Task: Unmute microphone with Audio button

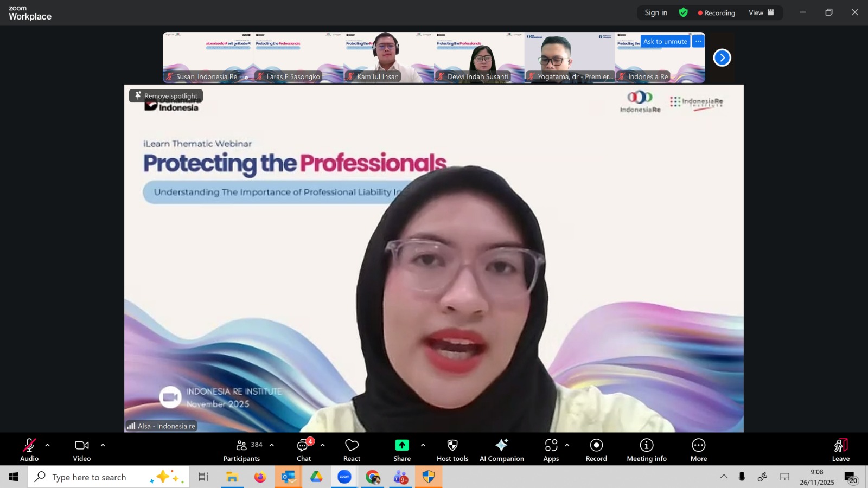Action: [29, 450]
